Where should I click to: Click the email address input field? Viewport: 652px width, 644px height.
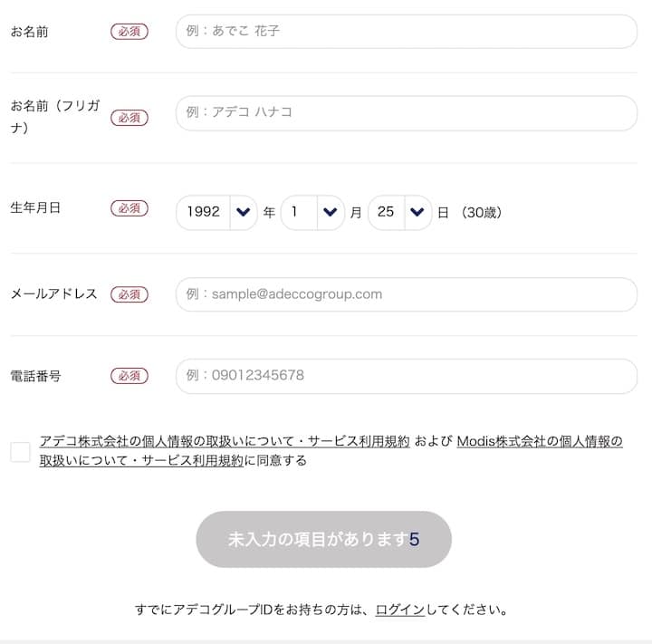pyautogui.click(x=406, y=294)
